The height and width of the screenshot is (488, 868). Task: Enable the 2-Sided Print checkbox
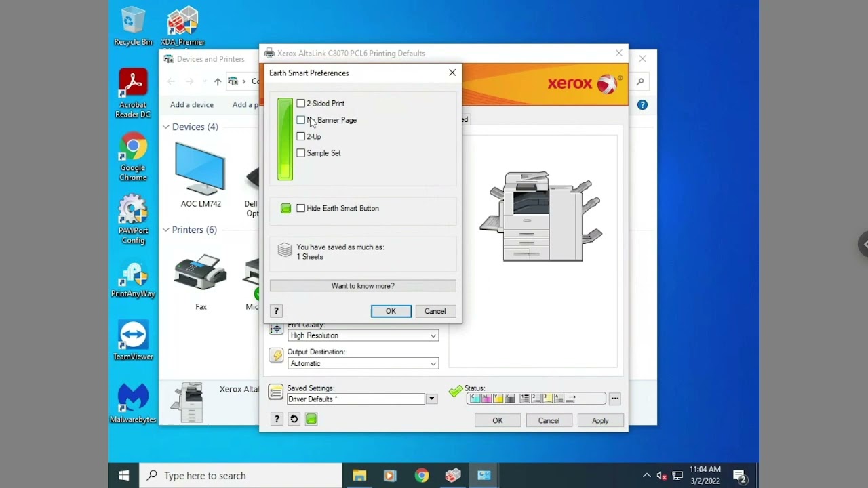click(301, 104)
